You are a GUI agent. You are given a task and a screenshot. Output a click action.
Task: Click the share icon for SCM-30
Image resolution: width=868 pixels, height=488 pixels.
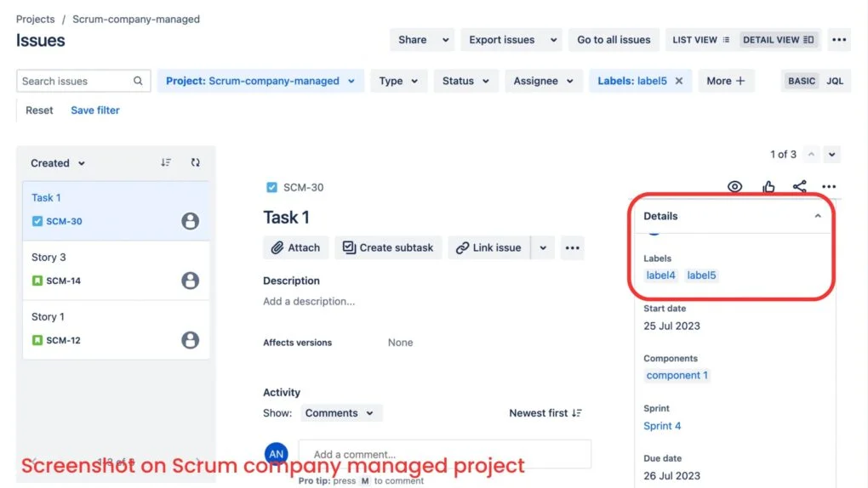click(799, 186)
